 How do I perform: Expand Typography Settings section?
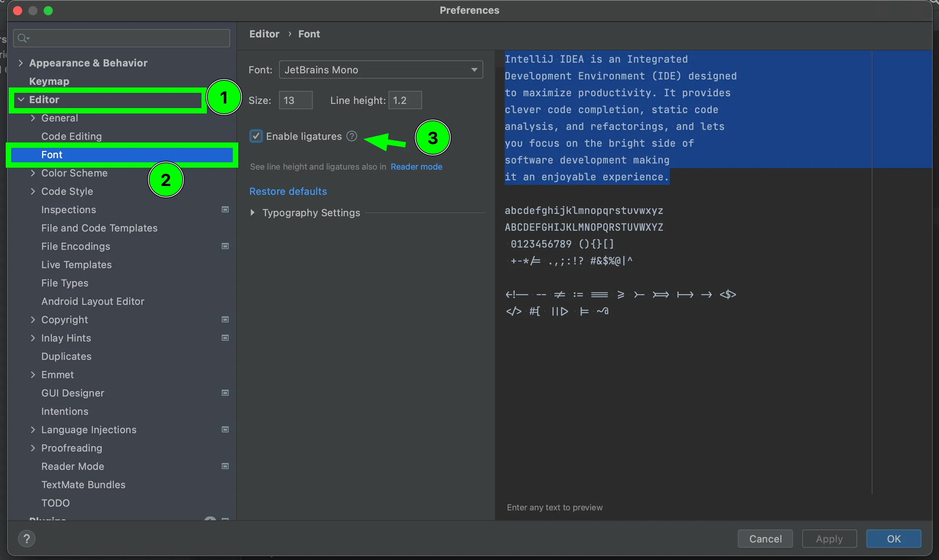[252, 212]
